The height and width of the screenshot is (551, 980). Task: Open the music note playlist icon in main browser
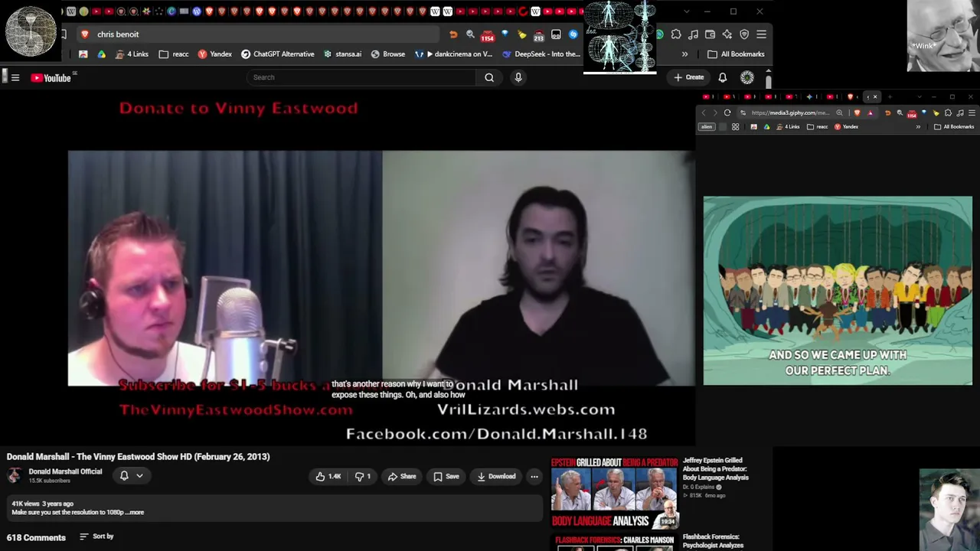[x=693, y=34]
